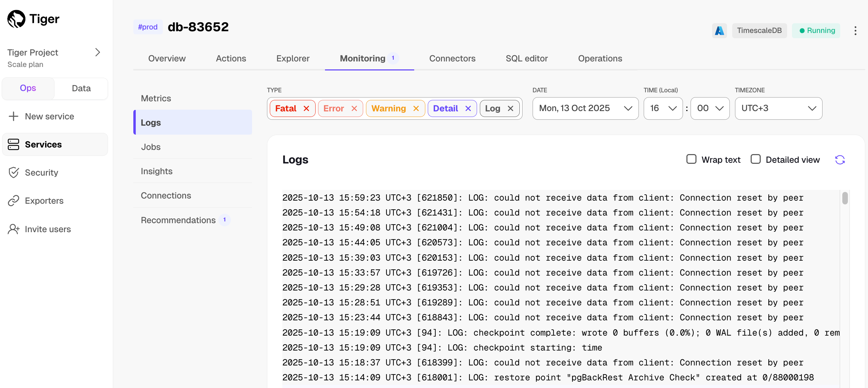
Task: Expand the hour dropdown showing 16
Action: point(663,108)
